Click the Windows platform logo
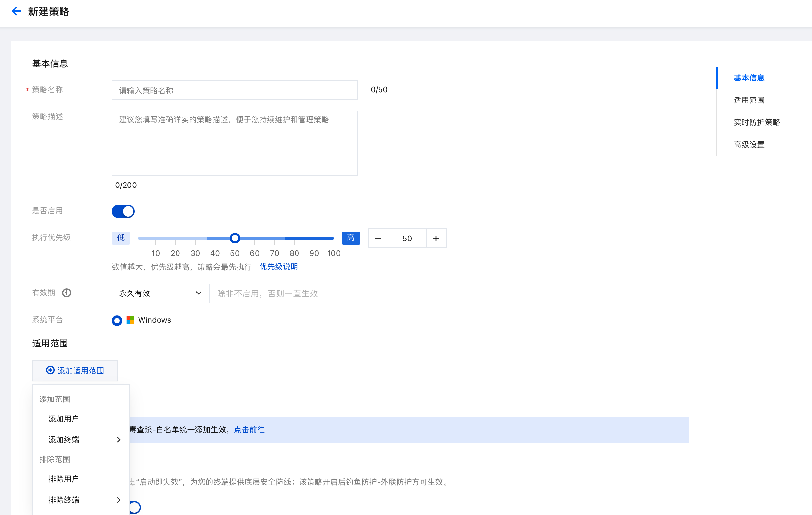 [130, 320]
